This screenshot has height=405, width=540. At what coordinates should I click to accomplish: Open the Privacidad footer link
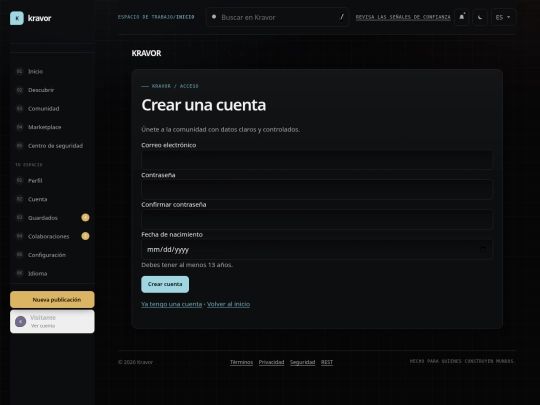[x=271, y=362]
